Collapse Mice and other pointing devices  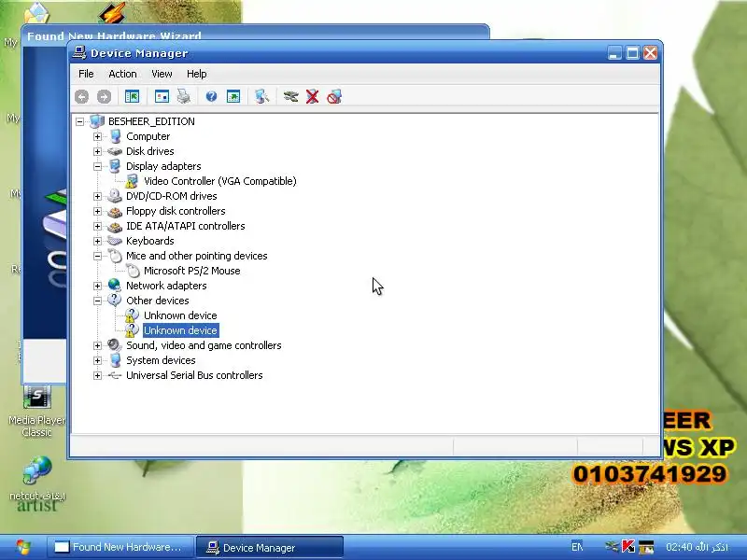click(x=98, y=256)
